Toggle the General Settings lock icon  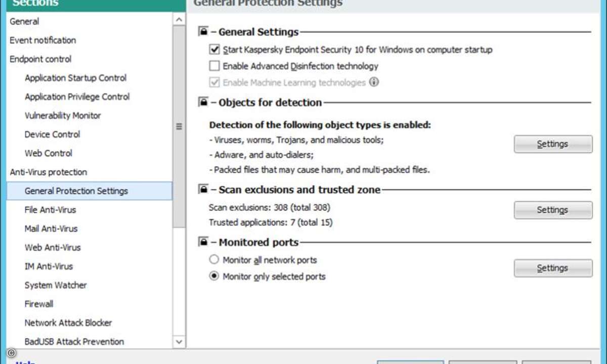pyautogui.click(x=203, y=32)
